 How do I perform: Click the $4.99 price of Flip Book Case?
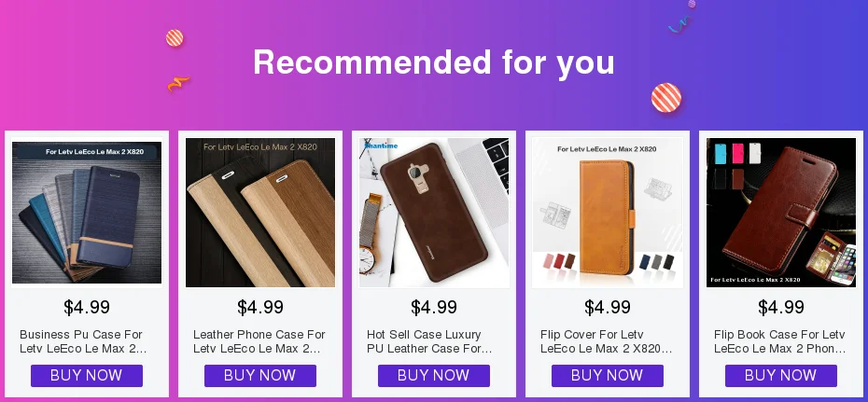coord(781,307)
